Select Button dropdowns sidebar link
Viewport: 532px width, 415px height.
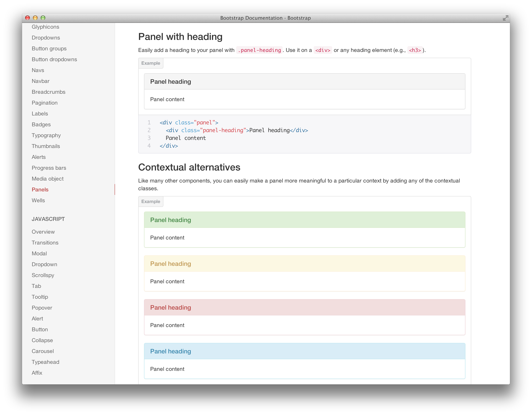54,59
